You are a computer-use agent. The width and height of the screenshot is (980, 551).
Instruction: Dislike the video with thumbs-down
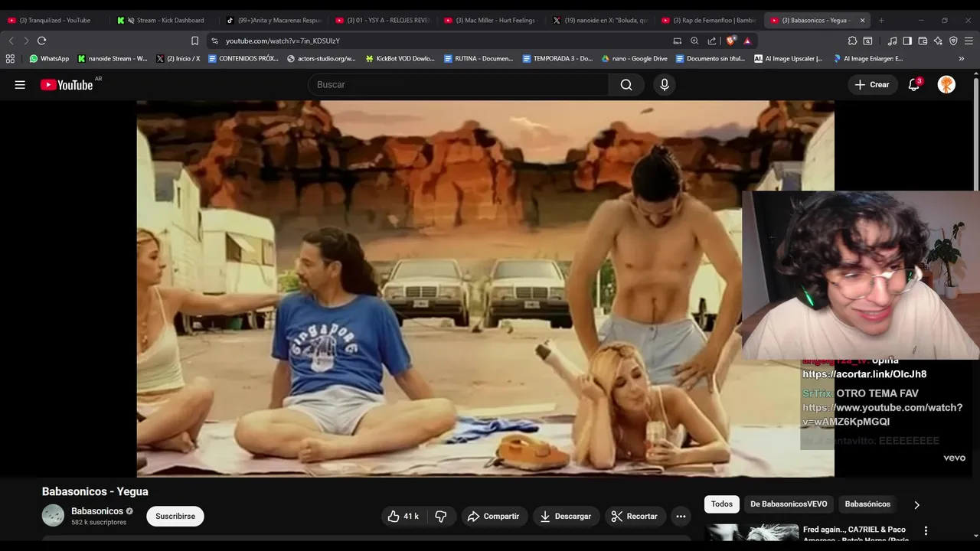441,517
